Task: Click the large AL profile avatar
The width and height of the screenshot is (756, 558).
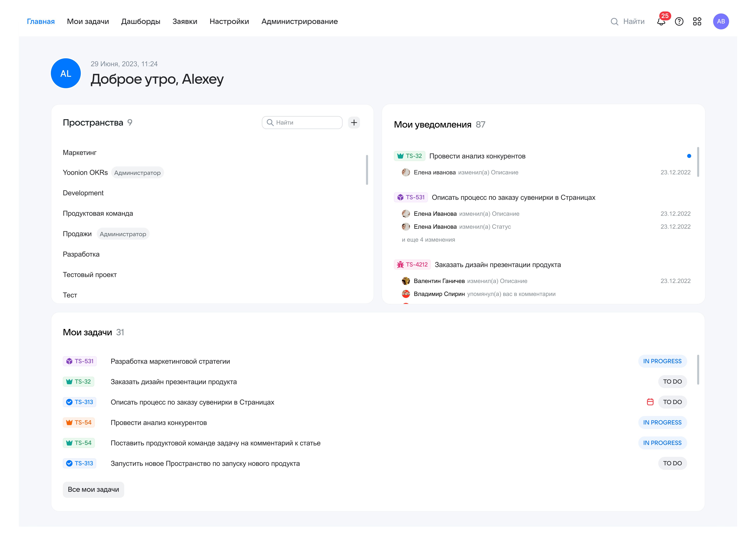Action: point(66,74)
